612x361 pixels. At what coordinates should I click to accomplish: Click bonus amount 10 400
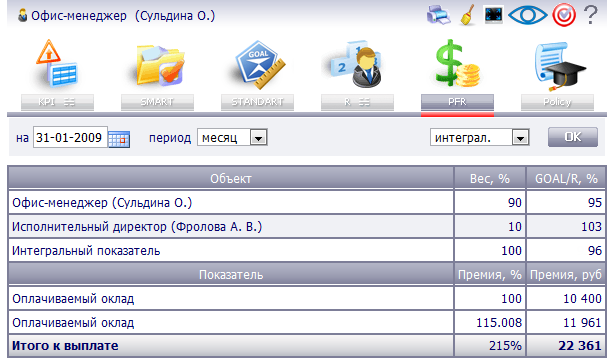(x=582, y=299)
